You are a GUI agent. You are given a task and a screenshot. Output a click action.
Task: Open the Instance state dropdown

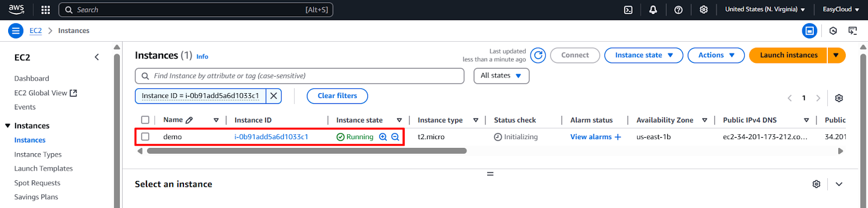pos(643,55)
